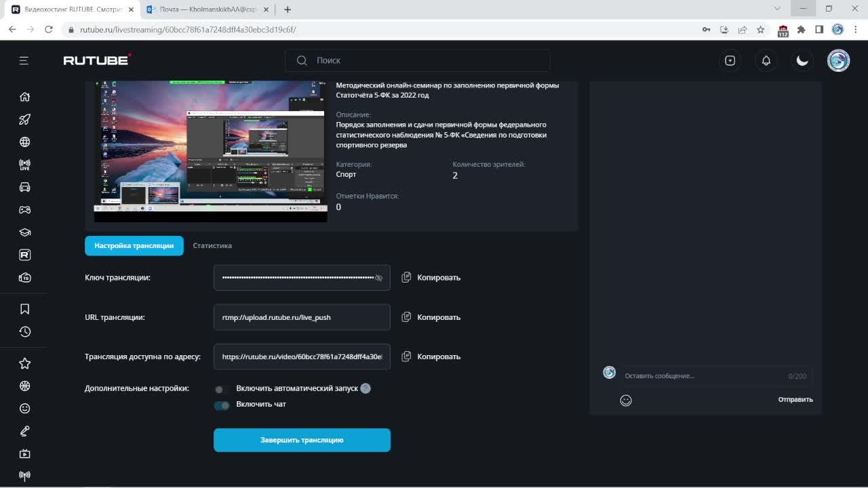The height and width of the screenshot is (488, 868).
Task: Open browser extensions puzzle icon
Action: [801, 30]
